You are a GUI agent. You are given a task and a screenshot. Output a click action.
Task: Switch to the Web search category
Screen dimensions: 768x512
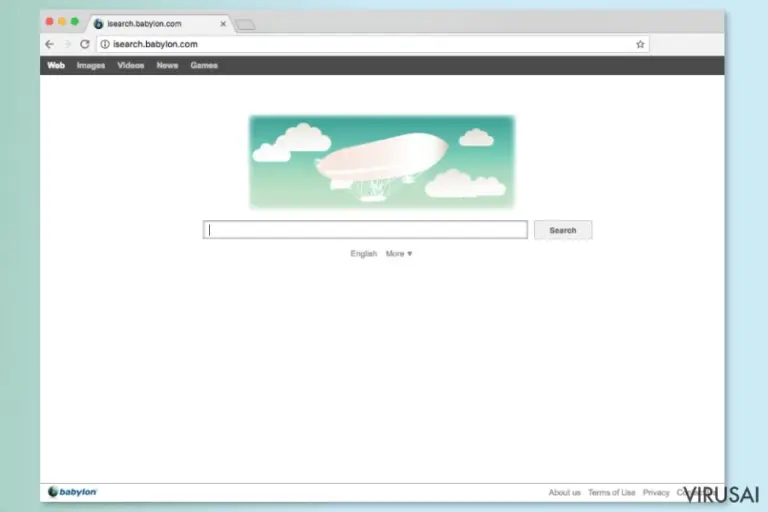pyautogui.click(x=56, y=65)
